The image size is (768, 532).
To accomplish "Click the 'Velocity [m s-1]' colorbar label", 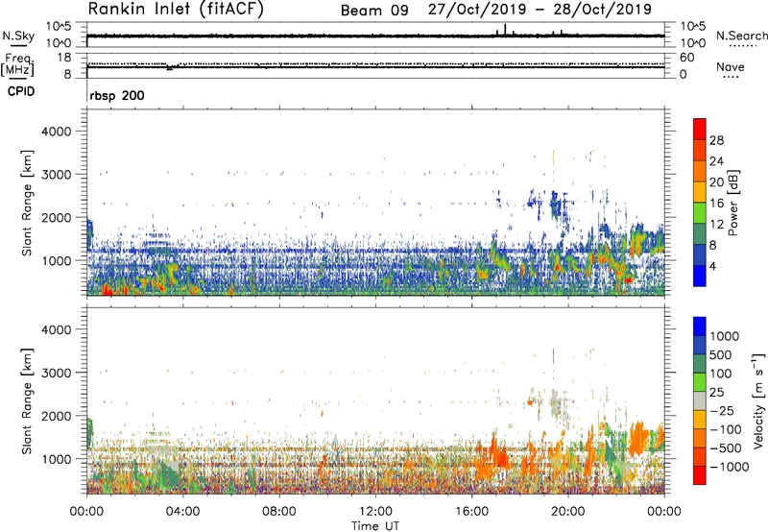I will coord(758,400).
